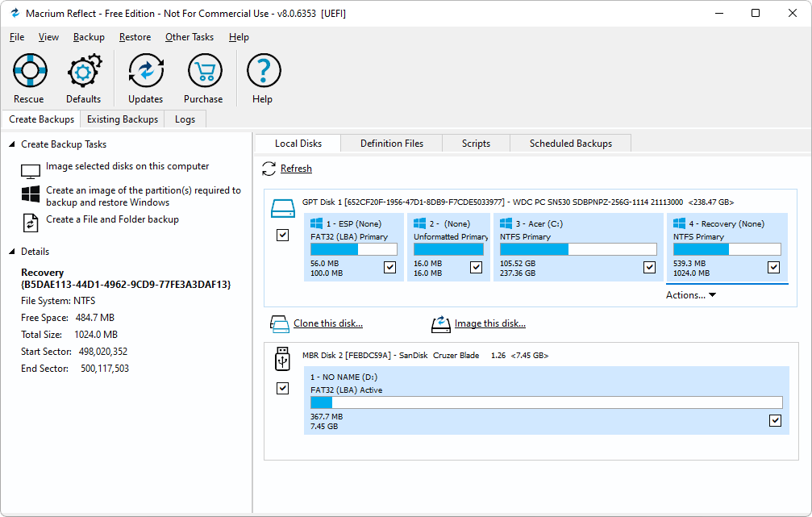Click the Rescue lifebuoy icon
This screenshot has height=517, width=812.
click(29, 72)
